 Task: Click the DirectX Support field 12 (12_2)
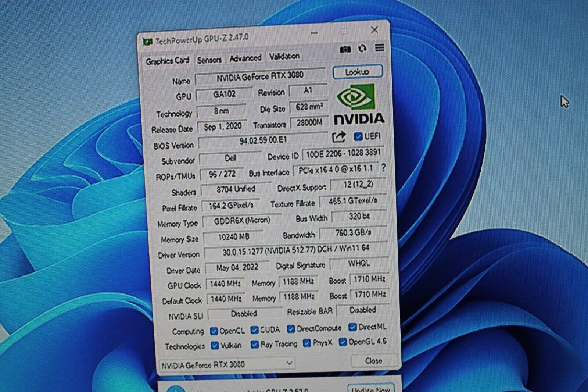pyautogui.click(x=358, y=184)
